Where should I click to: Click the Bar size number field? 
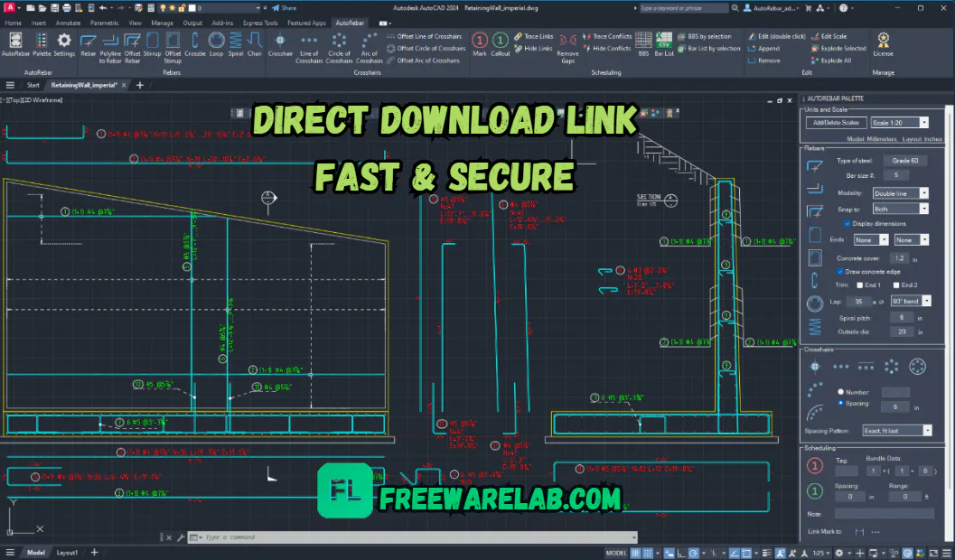[x=896, y=175]
